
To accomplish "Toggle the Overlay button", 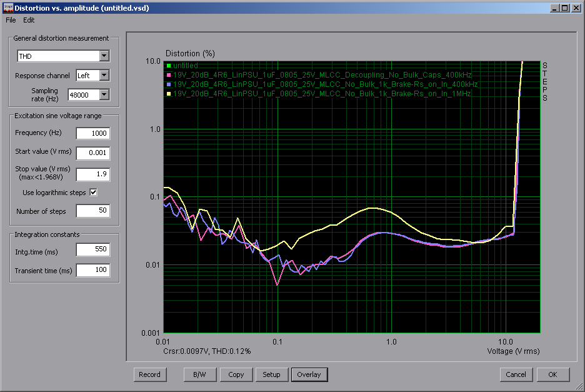I will (309, 374).
